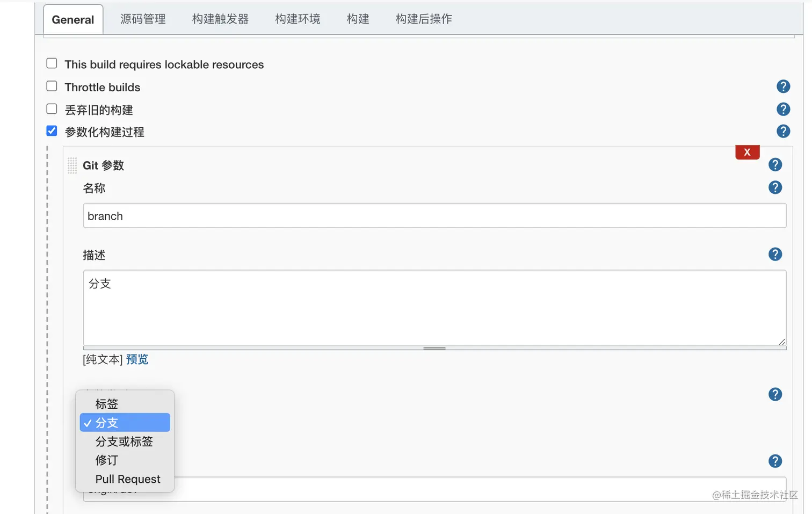The width and height of the screenshot is (812, 514).
Task: Open the 构建环境 tab
Action: 298,19
